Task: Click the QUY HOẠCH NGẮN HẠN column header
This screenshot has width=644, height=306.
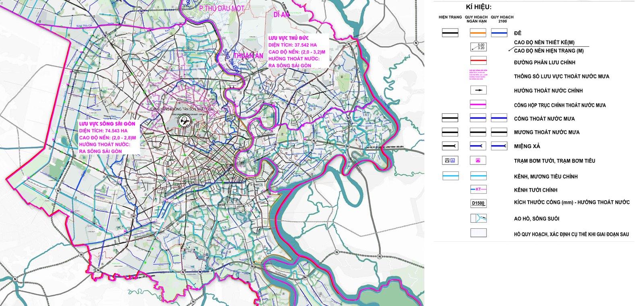Action: click(476, 19)
